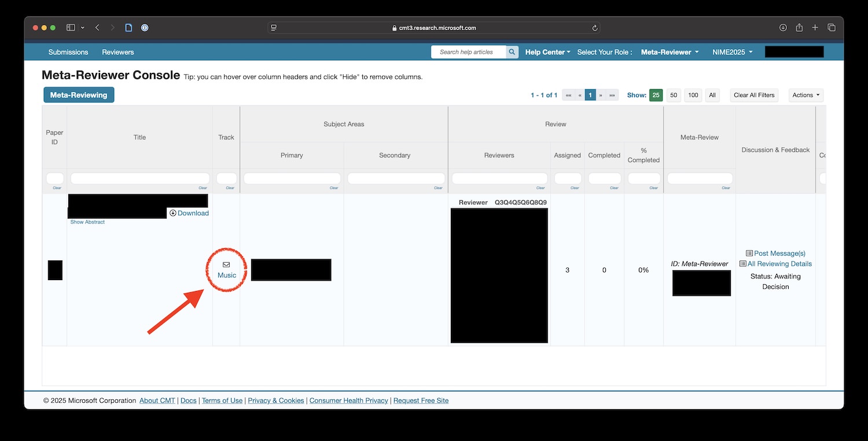This screenshot has height=441, width=868.
Task: Click the tab overview icon in Safari
Action: [832, 27]
